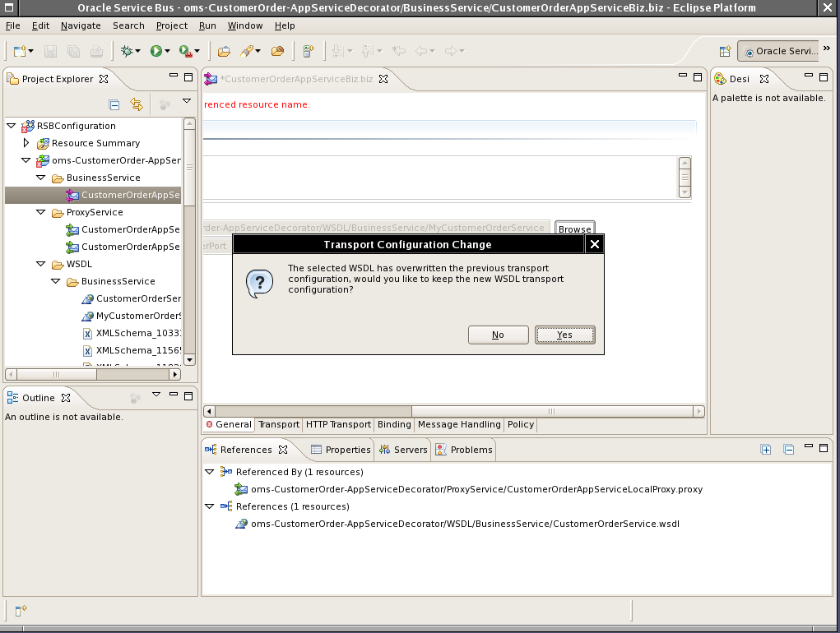Toggle Link with Editor in Project Explorer
Image resolution: width=840 pixels, height=633 pixels.
click(x=137, y=105)
